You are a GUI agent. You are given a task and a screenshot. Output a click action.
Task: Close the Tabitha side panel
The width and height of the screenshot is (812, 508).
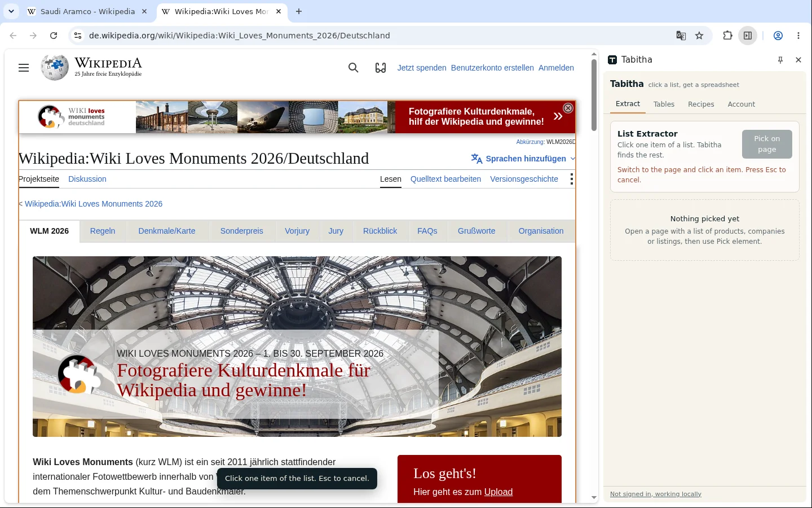click(x=798, y=60)
